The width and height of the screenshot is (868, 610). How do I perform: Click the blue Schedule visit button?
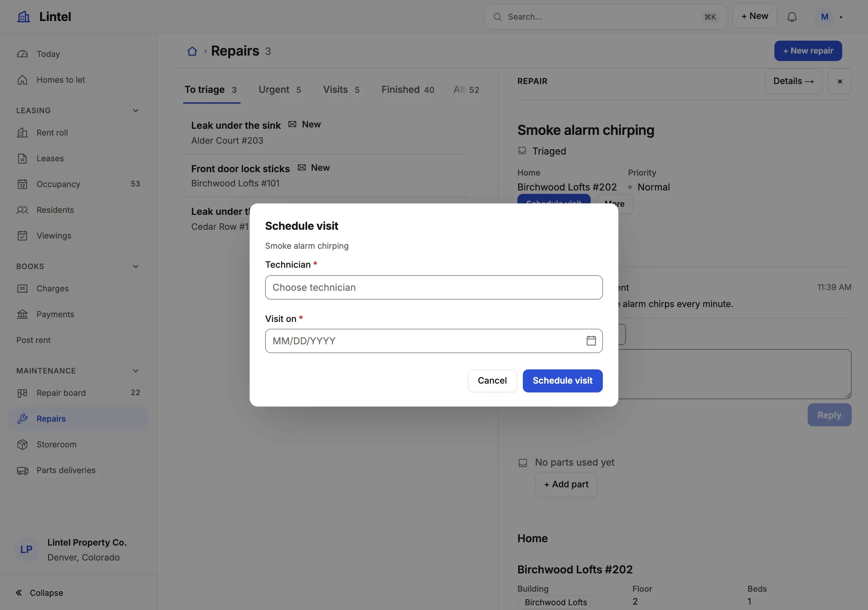(x=563, y=381)
